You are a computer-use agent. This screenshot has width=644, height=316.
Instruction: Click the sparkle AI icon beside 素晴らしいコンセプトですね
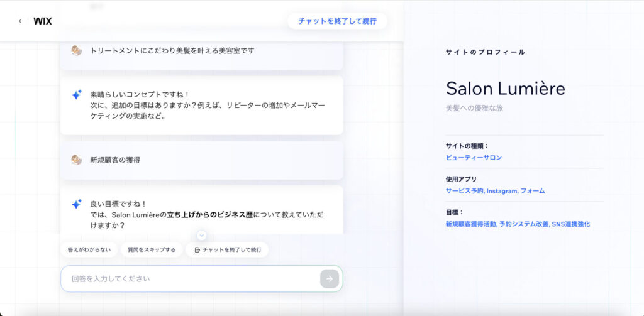coord(76,95)
